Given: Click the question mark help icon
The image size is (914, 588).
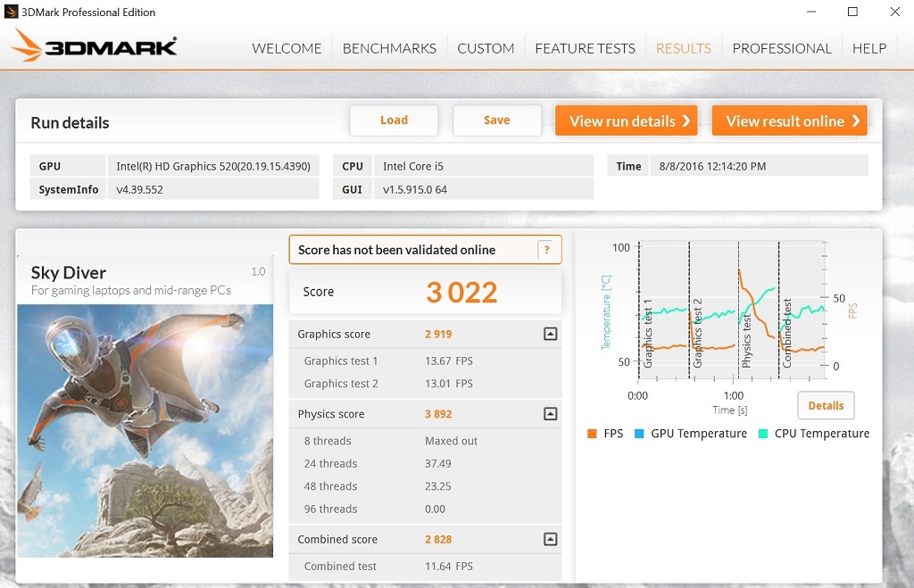Looking at the screenshot, I should pos(547,250).
